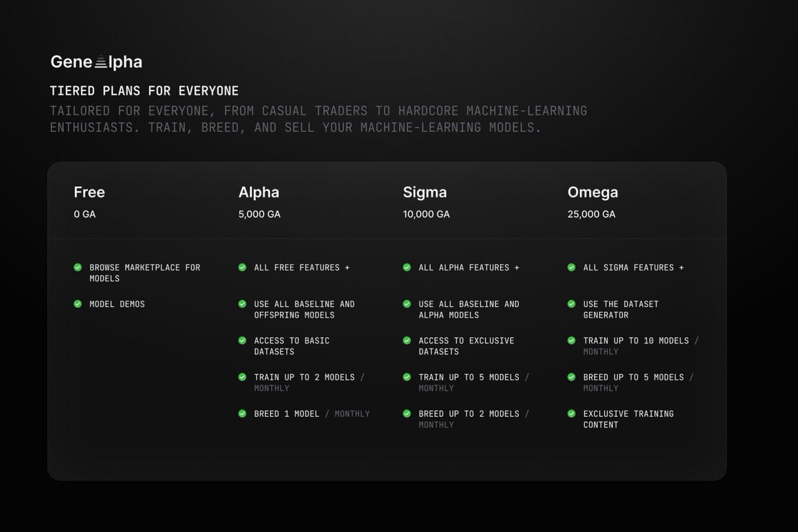798x532 pixels.
Task: Click checkmark next to Breed Up to 5 Models
Action: (x=571, y=377)
